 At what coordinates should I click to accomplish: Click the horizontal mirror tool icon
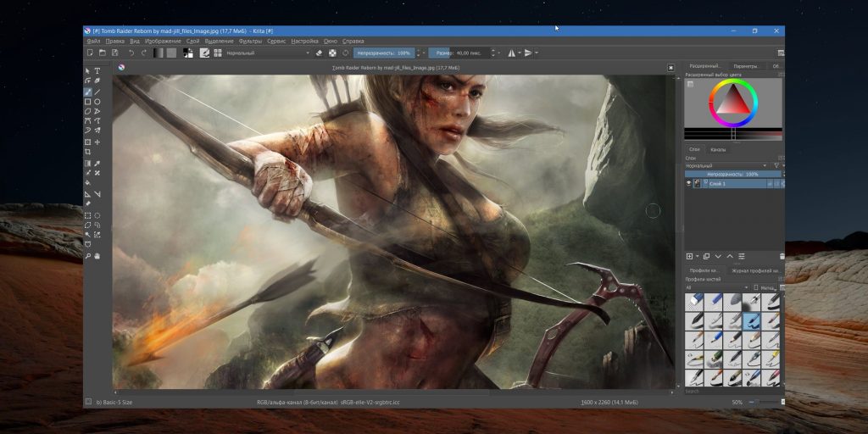511,53
